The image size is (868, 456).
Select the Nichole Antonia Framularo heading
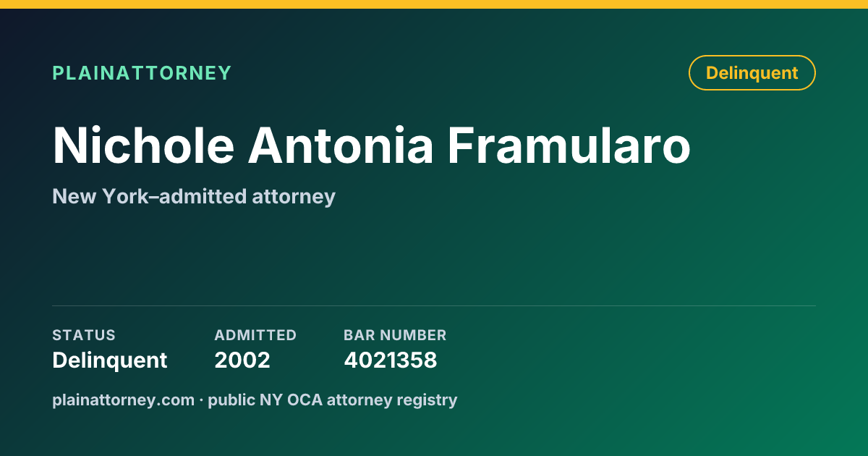coord(371,145)
